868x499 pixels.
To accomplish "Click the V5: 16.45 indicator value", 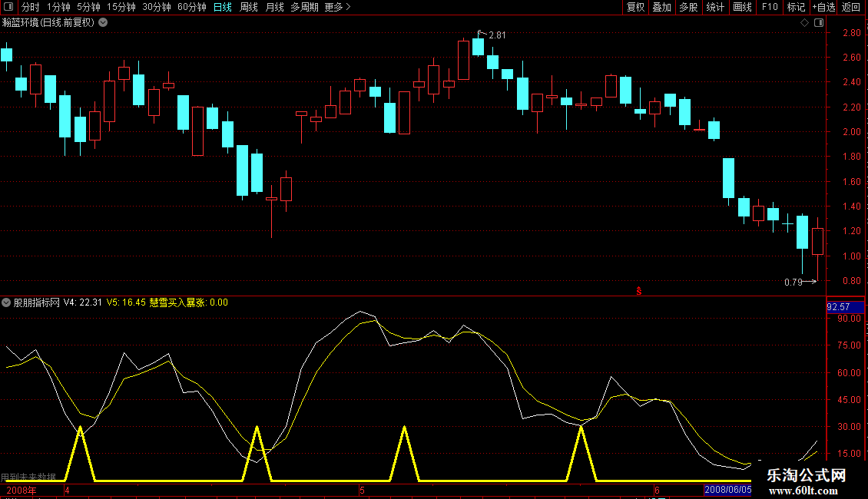I will point(126,302).
